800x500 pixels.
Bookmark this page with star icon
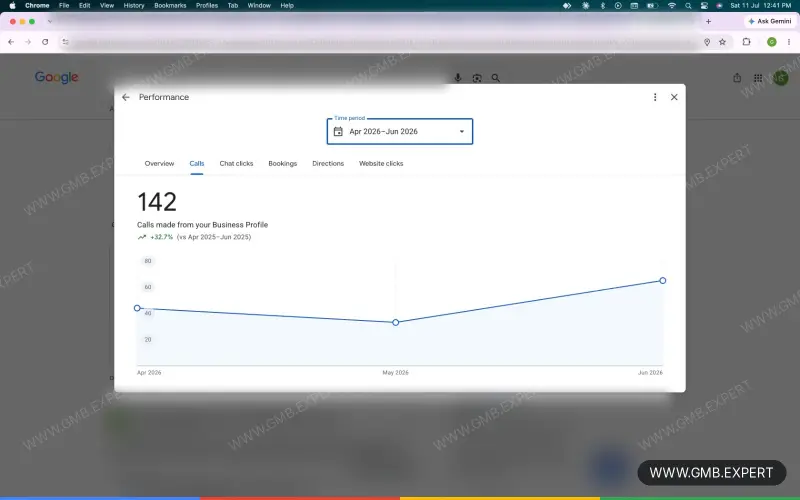click(x=722, y=42)
